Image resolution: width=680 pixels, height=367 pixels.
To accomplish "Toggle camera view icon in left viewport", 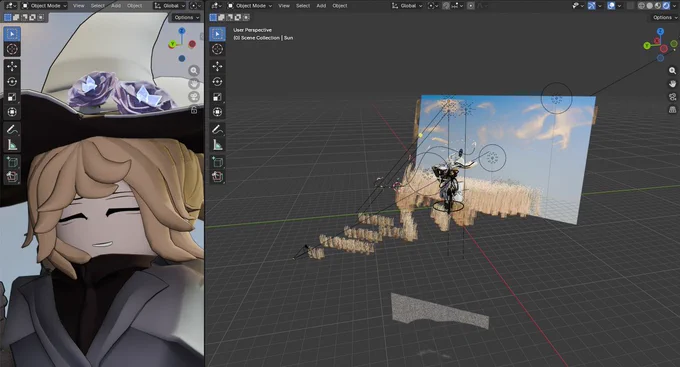I will pyautogui.click(x=194, y=97).
